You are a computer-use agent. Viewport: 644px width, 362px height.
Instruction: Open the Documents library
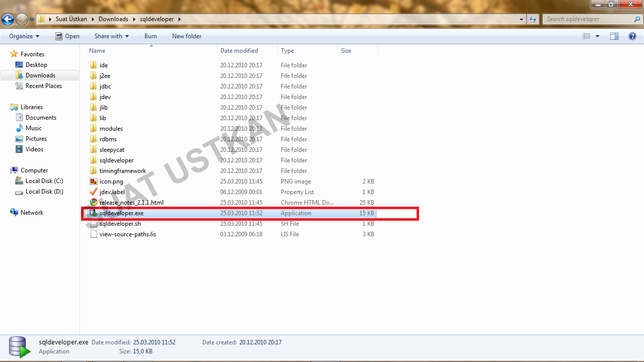coord(41,118)
